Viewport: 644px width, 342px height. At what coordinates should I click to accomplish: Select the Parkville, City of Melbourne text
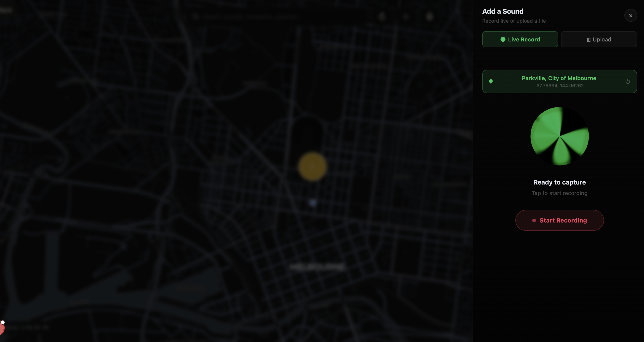coord(559,78)
